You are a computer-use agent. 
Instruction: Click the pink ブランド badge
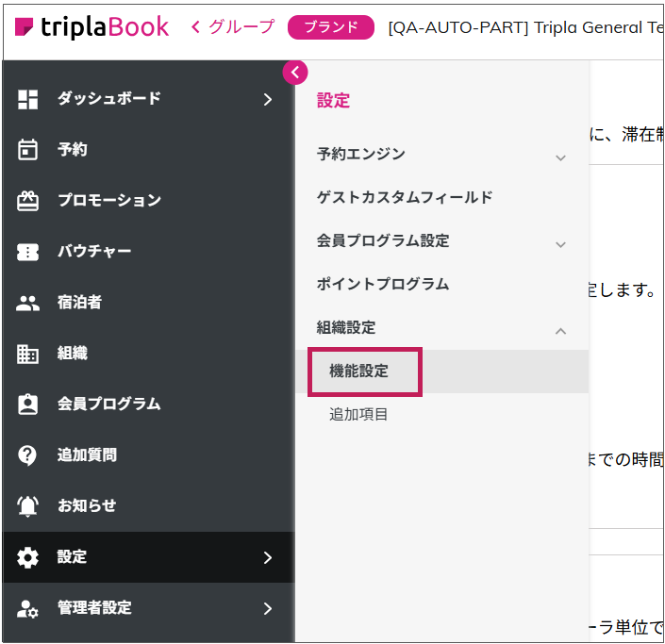330,27
